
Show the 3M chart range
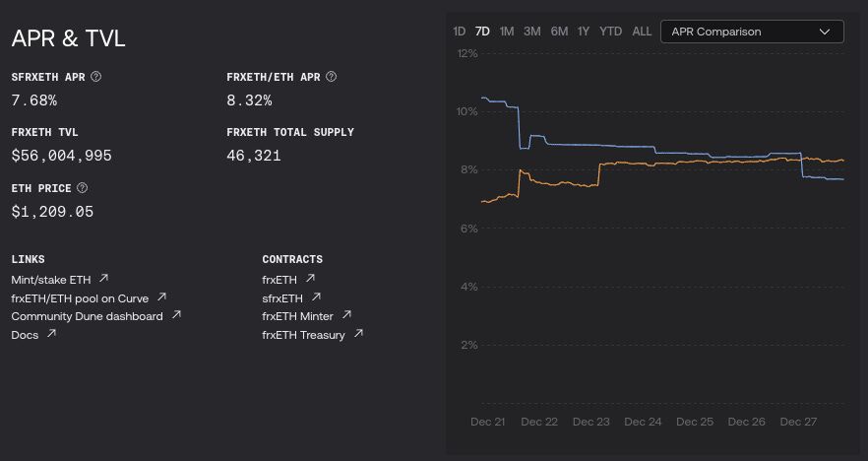(532, 32)
